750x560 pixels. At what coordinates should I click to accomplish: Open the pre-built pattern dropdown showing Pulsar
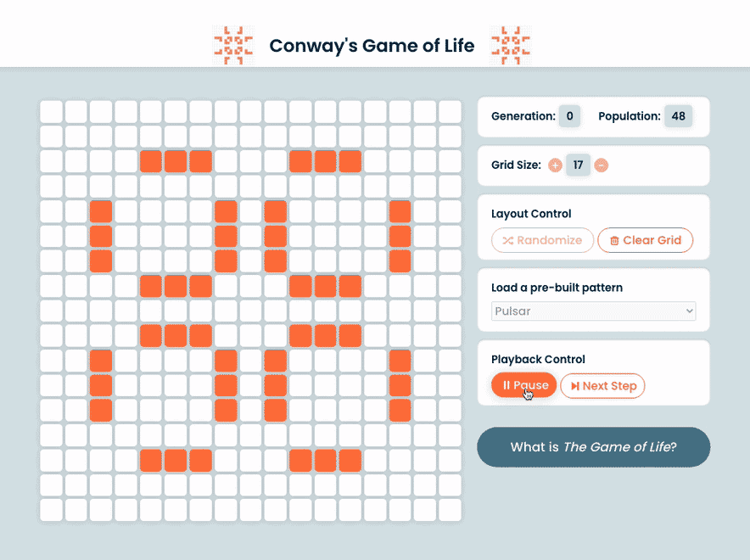coord(593,311)
